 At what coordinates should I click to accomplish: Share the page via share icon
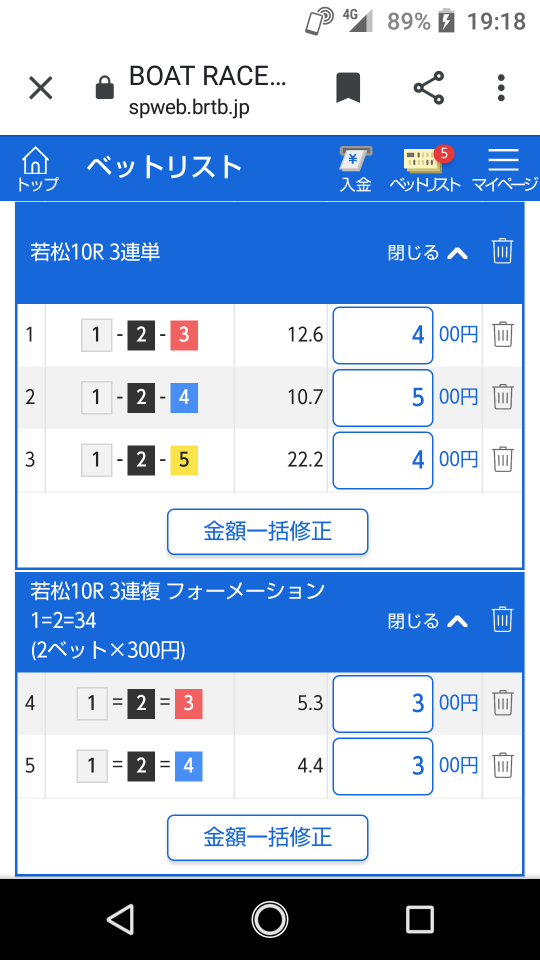point(429,88)
